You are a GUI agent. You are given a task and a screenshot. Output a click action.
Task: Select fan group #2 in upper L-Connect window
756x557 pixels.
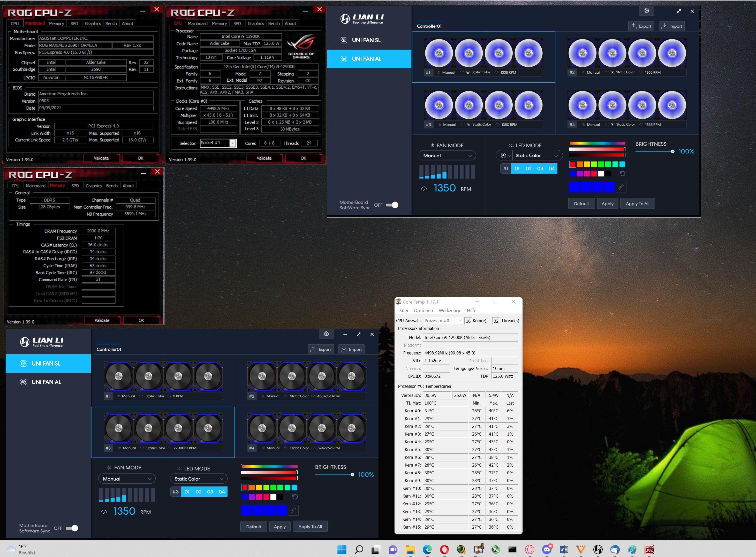627,57
